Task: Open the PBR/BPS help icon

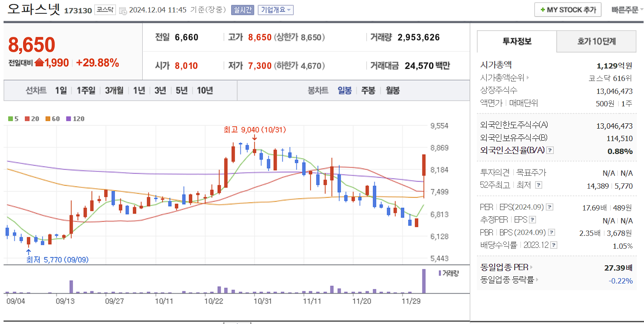Action: click(x=551, y=231)
